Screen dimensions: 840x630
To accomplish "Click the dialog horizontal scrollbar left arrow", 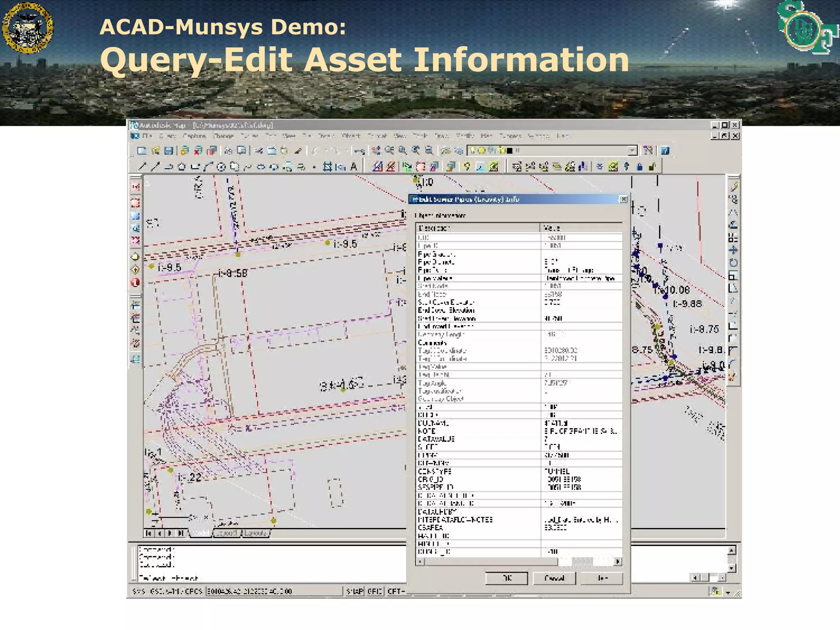I will (420, 562).
